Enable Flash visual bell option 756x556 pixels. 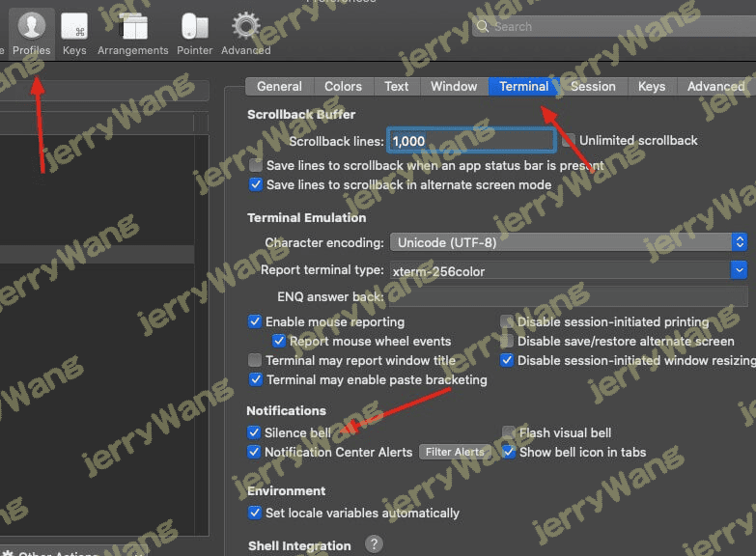click(x=509, y=433)
